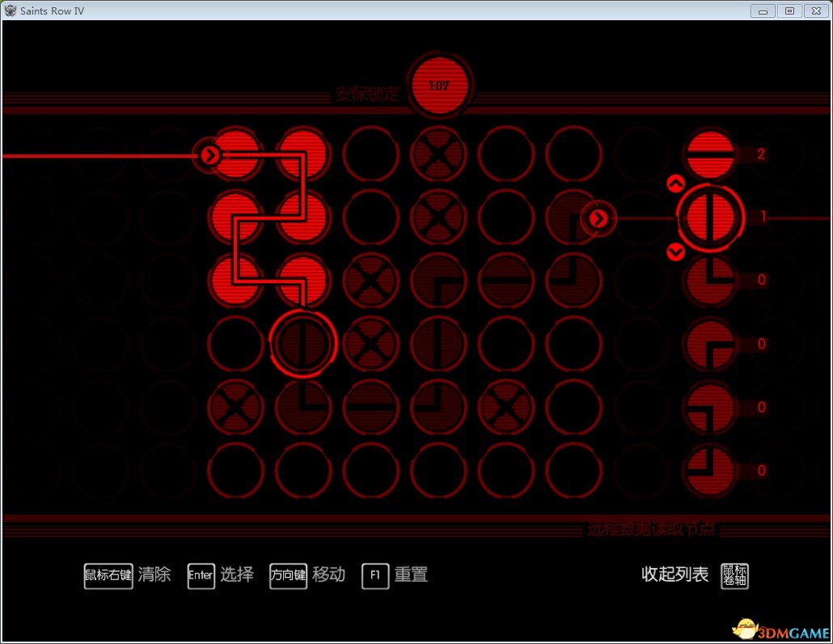
Task: Click the F1 key hint
Action: 375,576
